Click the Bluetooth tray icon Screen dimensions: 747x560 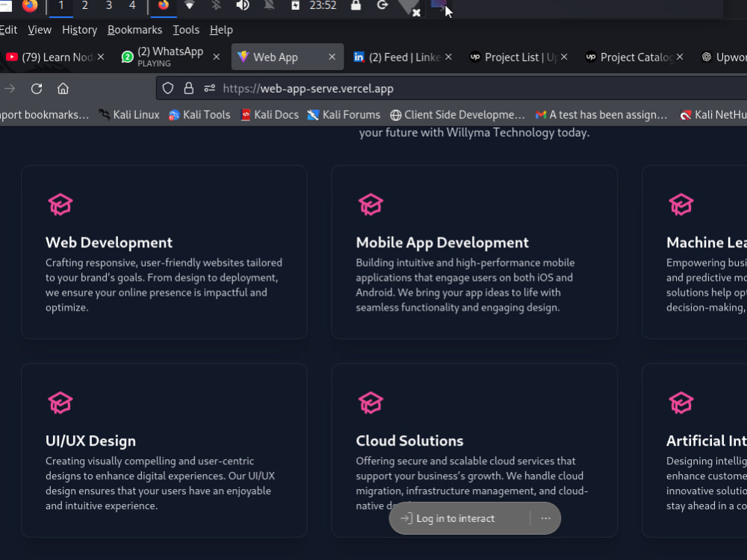click(217, 6)
